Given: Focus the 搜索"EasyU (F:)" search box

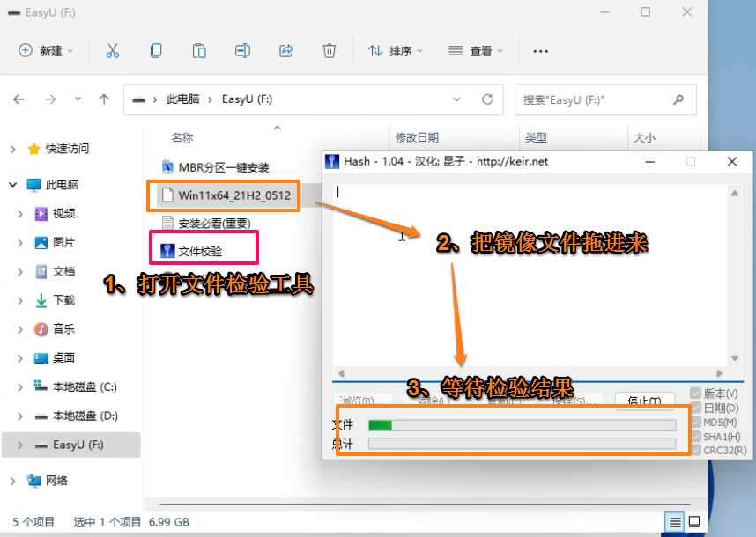Looking at the screenshot, I should coord(605,99).
